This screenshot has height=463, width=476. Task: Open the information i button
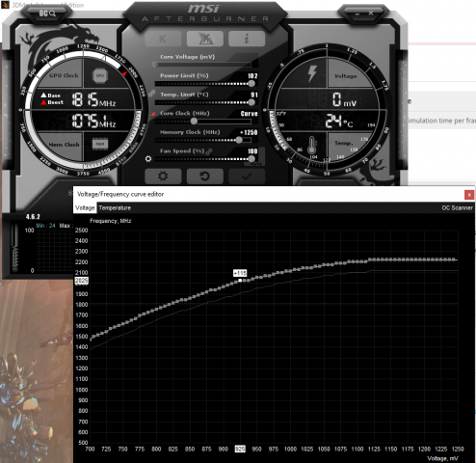point(247,39)
